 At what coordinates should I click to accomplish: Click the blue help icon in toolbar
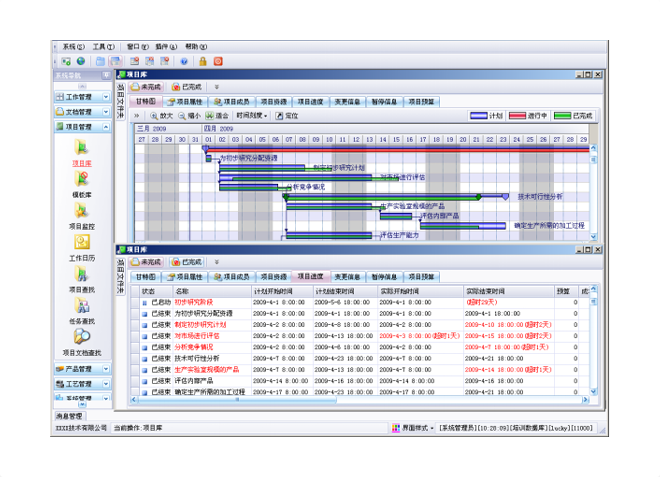click(184, 61)
